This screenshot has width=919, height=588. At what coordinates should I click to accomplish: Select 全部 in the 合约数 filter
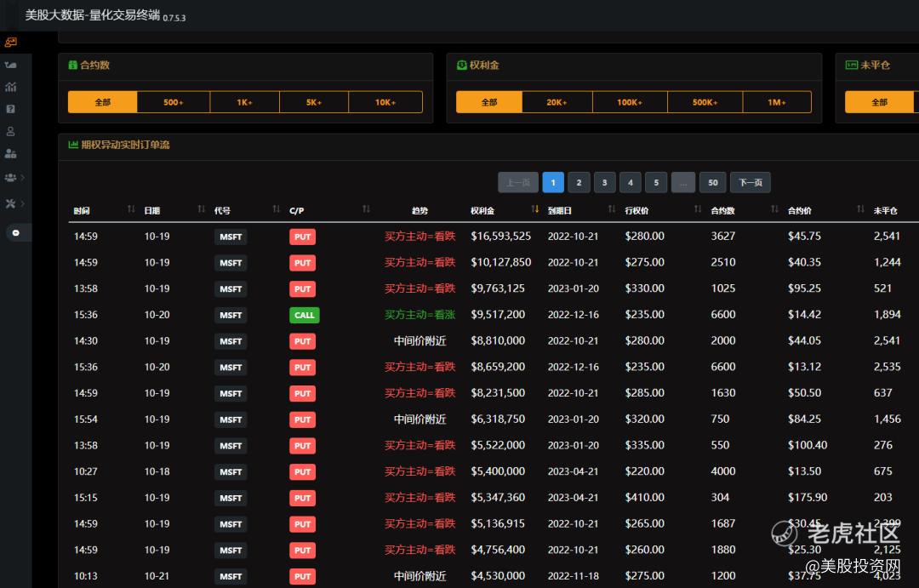point(103,102)
